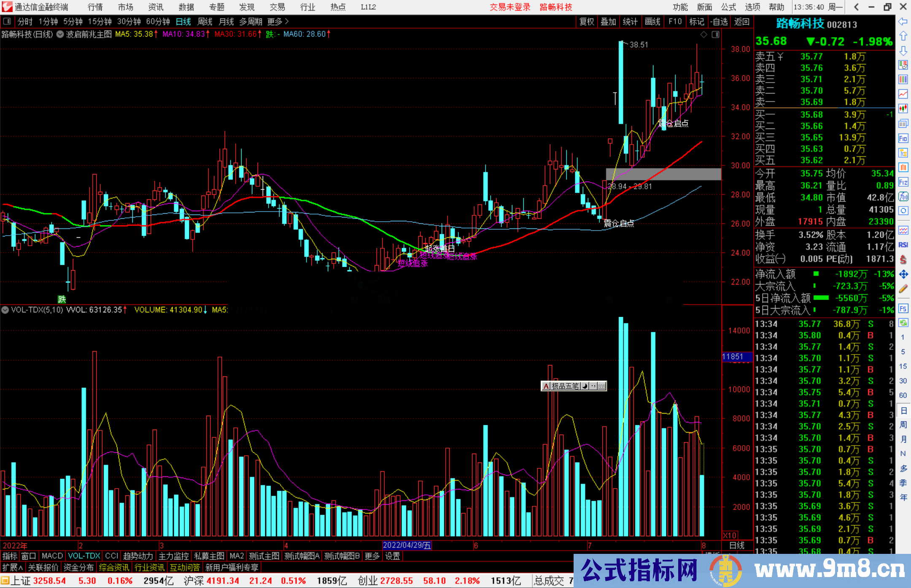Open the candlestick chart icon
Screen dimensions: 911x588
903,109
